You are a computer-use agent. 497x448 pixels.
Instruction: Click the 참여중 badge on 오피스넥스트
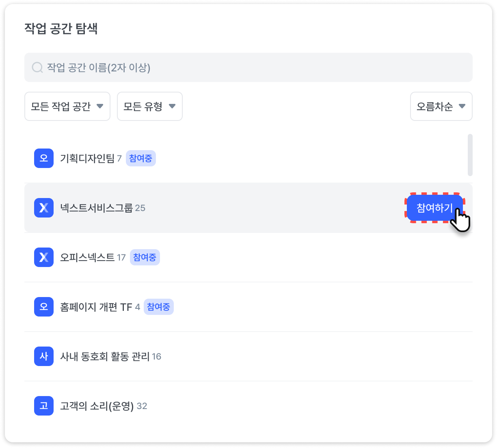click(x=145, y=257)
